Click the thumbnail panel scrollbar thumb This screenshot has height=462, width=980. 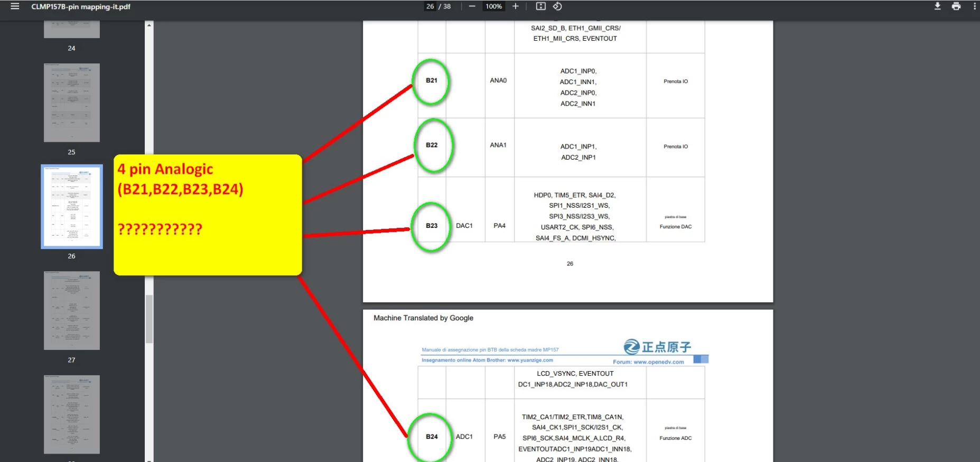point(149,319)
